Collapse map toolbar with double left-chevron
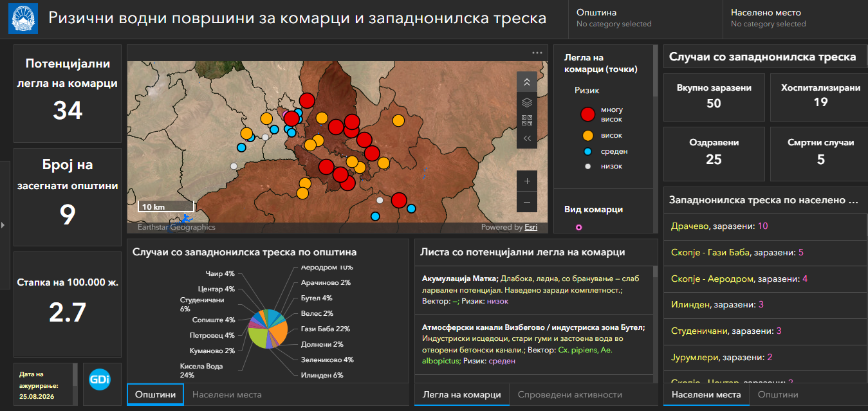 click(x=526, y=138)
